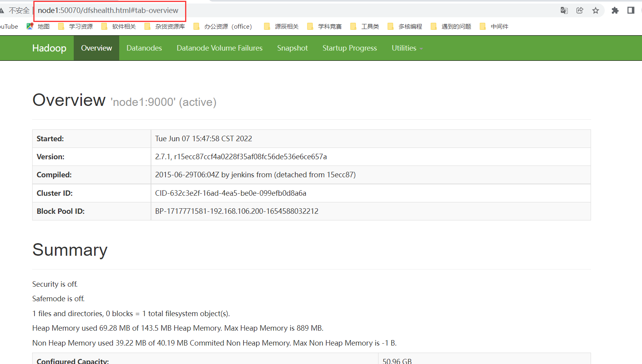Open the 学科竞赛 bookmark folder
The width and height of the screenshot is (642, 364).
point(324,26)
